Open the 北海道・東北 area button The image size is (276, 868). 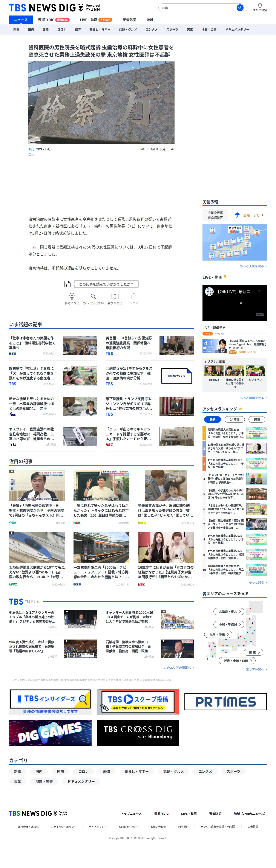[228, 611]
